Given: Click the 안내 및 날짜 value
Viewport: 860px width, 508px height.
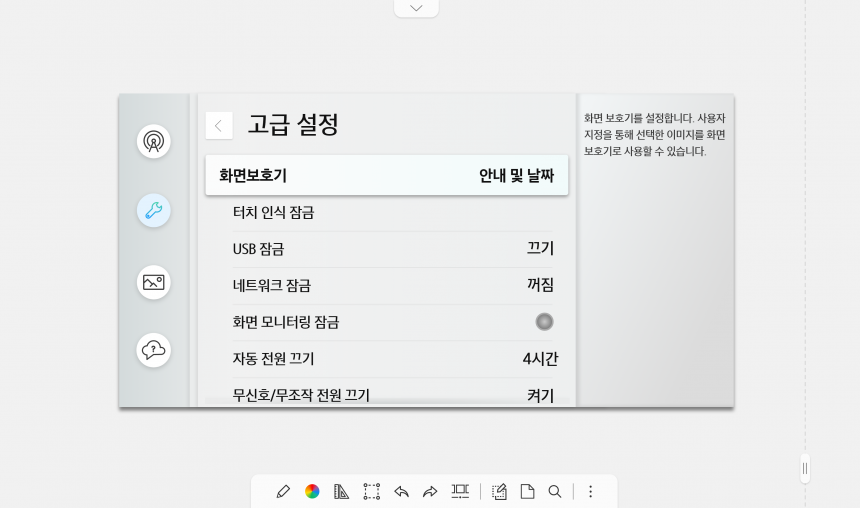Looking at the screenshot, I should pyautogui.click(x=516, y=176).
